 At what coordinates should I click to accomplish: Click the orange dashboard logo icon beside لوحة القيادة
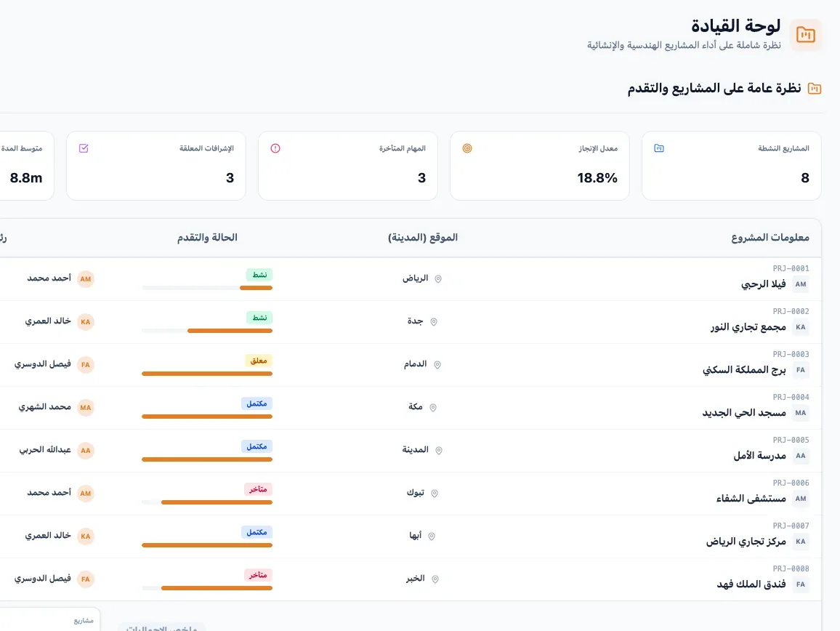pos(805,35)
